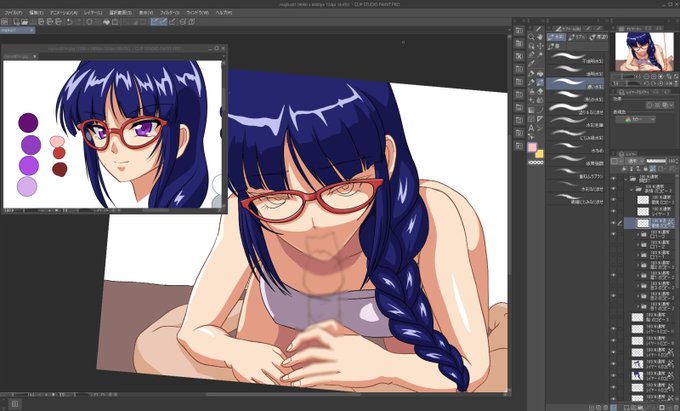Viewport: 680px width, 411px height.
Task: Click the reference window document tab
Action: click(20, 56)
